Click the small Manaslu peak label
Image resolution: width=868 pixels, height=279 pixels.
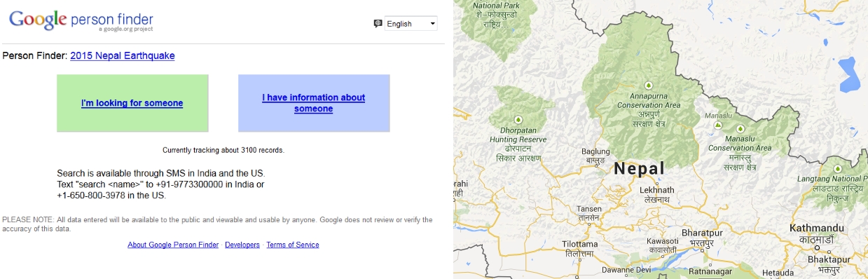[x=719, y=115]
